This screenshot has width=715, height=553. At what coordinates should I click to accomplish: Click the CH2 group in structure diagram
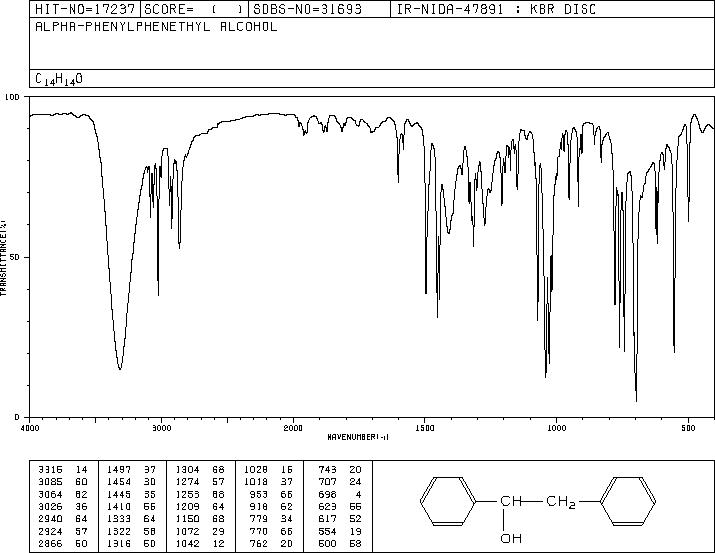coord(560,502)
